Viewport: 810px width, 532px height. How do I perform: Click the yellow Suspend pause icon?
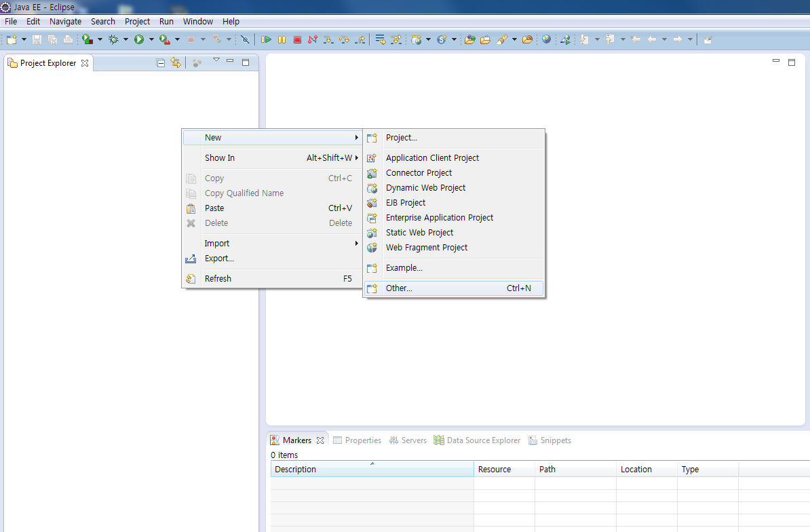pos(282,40)
